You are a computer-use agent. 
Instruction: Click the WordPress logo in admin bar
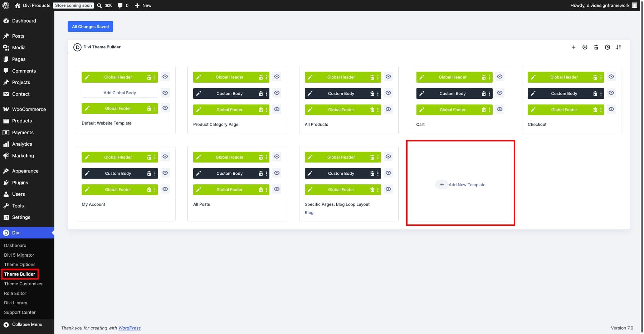click(6, 5)
